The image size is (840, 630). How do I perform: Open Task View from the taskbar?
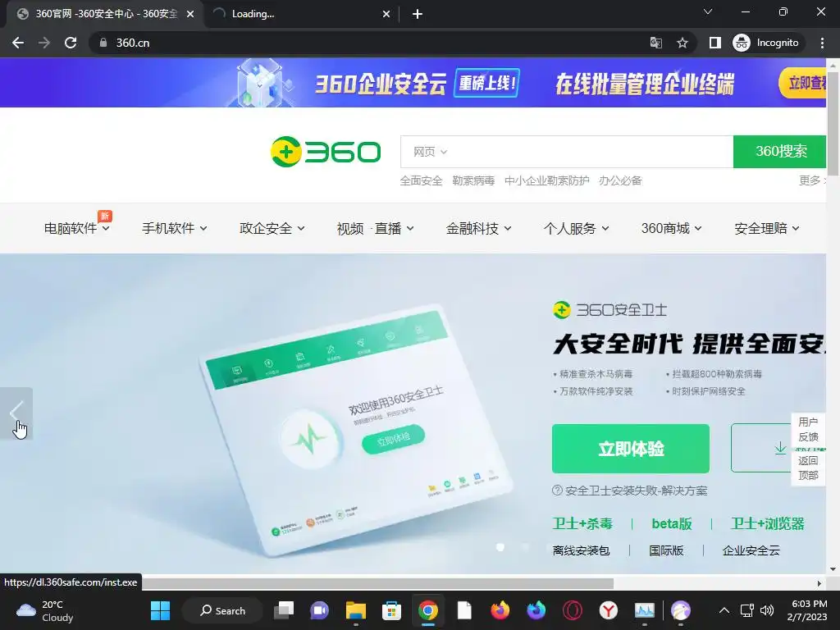pyautogui.click(x=284, y=610)
